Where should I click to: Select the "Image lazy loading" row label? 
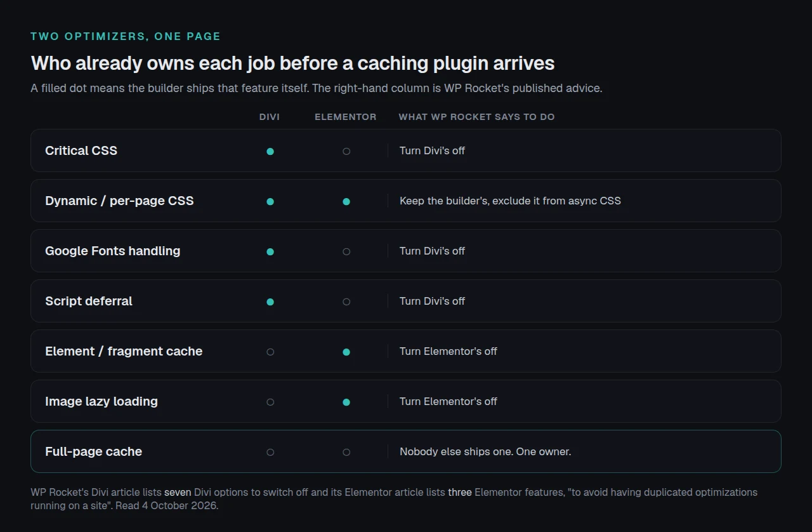click(101, 401)
